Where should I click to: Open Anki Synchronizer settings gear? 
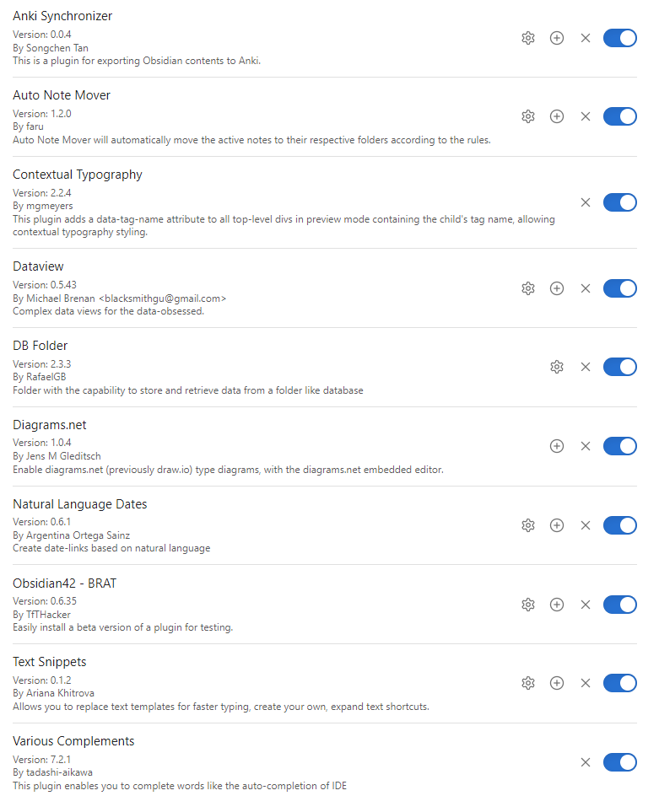(528, 38)
